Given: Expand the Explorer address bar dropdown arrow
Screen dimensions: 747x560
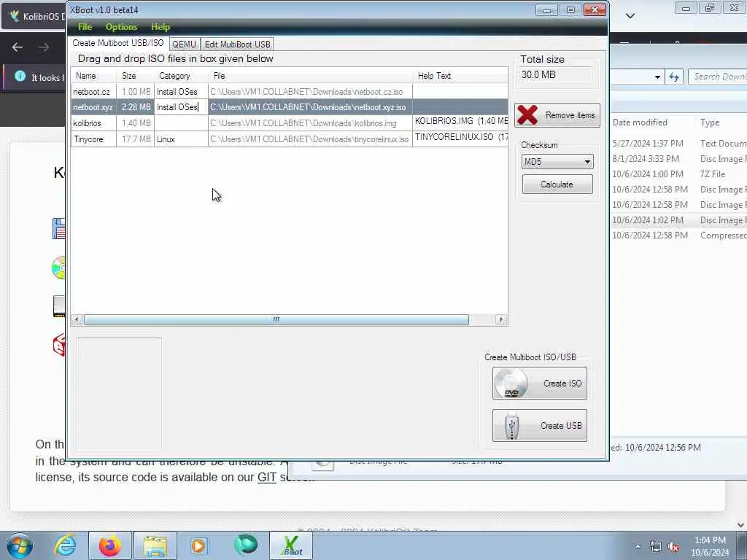Looking at the screenshot, I should (657, 77).
